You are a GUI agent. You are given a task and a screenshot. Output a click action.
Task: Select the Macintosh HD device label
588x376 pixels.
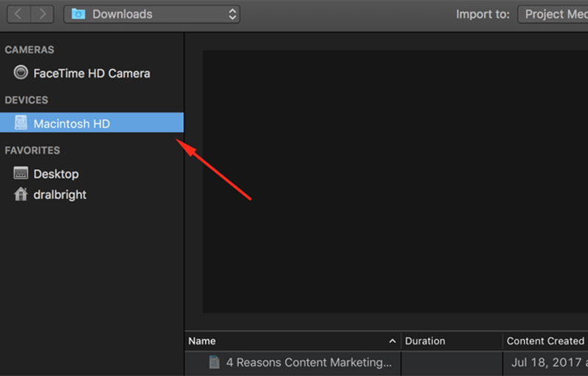[72, 123]
